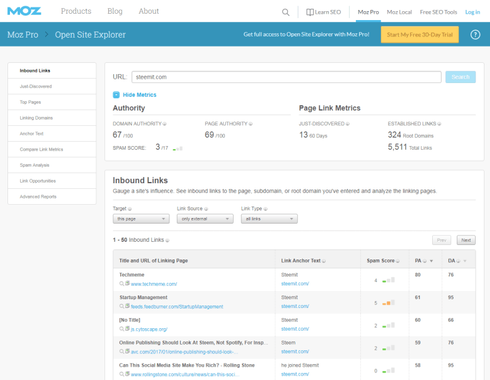Click Target filter info icon

[x=130, y=209]
